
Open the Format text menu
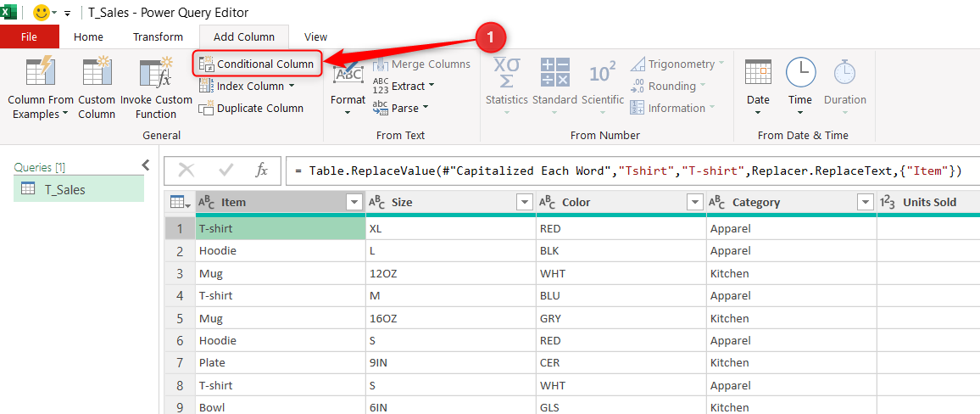tap(348, 87)
